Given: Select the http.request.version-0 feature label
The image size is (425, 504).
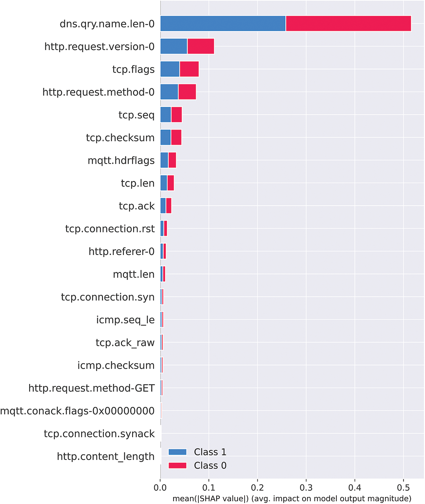Looking at the screenshot, I should coord(100,47).
